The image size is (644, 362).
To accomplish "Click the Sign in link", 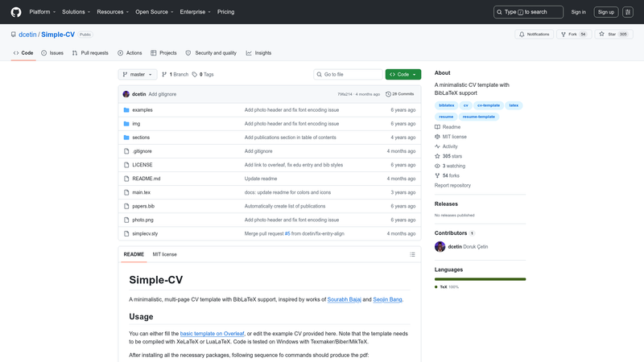I will pyautogui.click(x=578, y=12).
